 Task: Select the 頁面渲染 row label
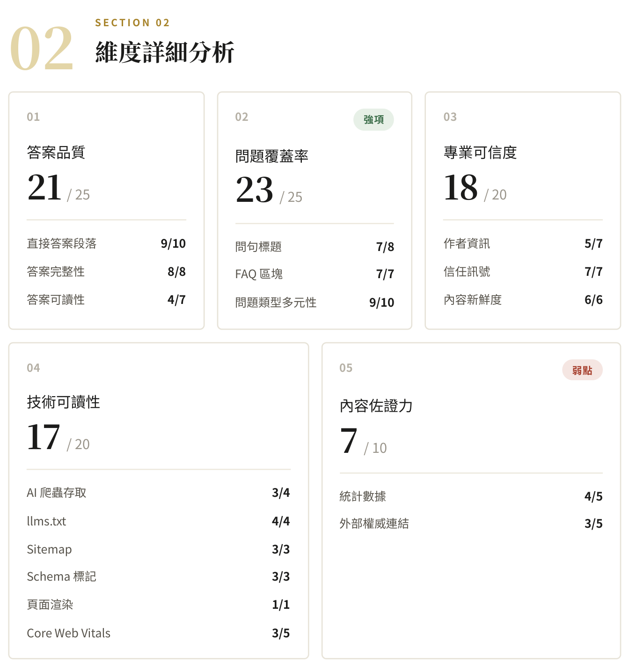(x=50, y=605)
